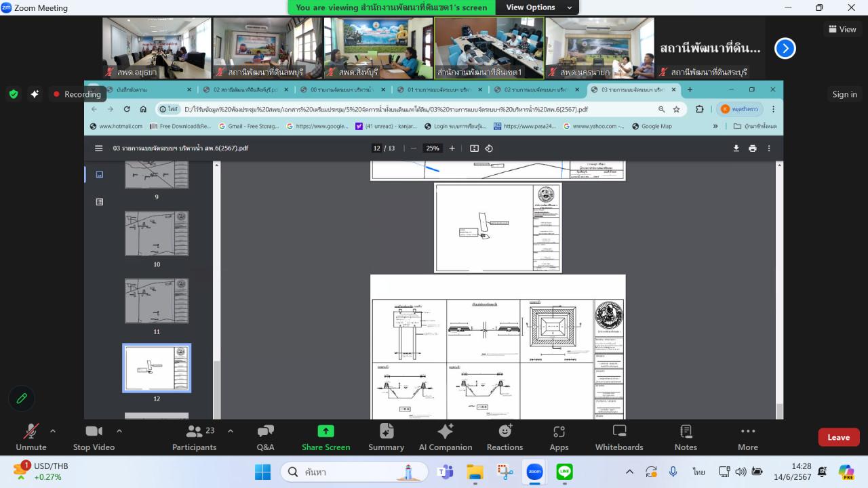Open the More menu in Zoom

click(x=747, y=437)
